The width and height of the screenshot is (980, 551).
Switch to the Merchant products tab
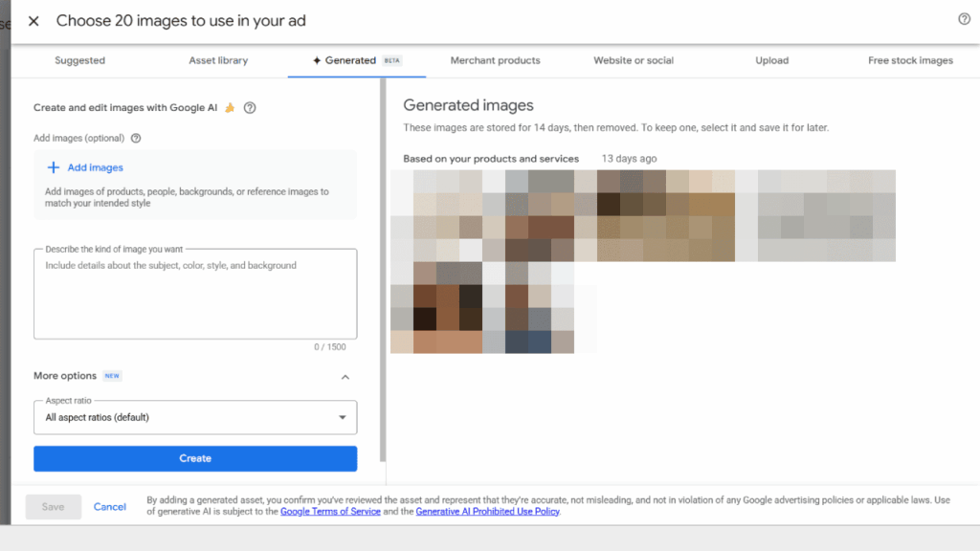(495, 59)
